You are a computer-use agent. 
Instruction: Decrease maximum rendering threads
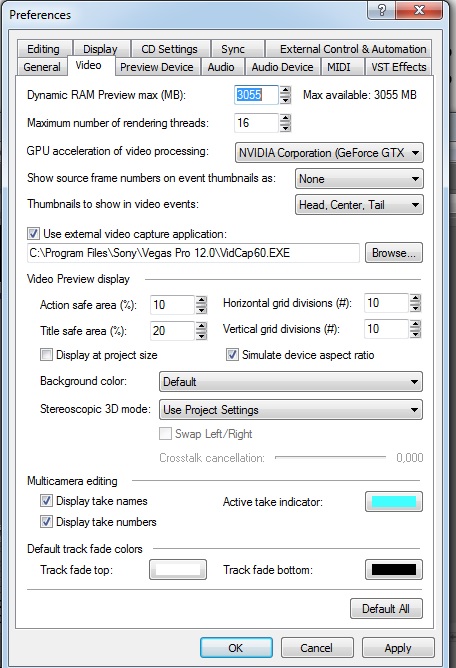click(x=286, y=128)
